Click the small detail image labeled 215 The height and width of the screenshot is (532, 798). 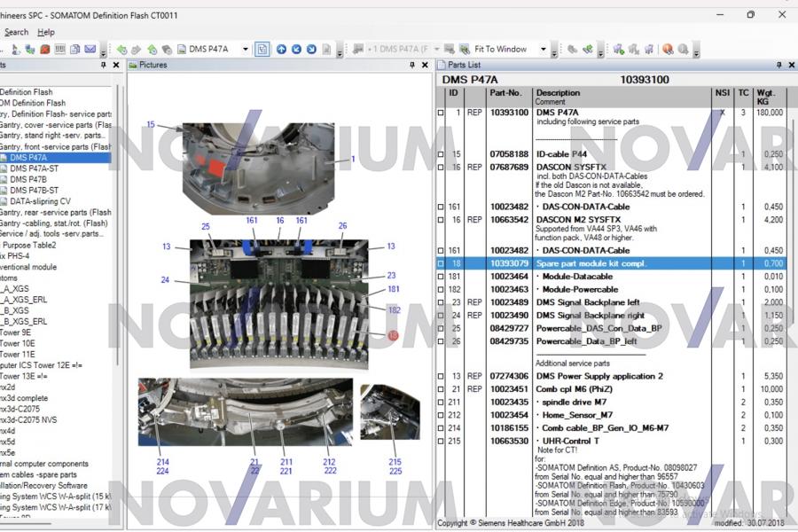pyautogui.click(x=390, y=411)
